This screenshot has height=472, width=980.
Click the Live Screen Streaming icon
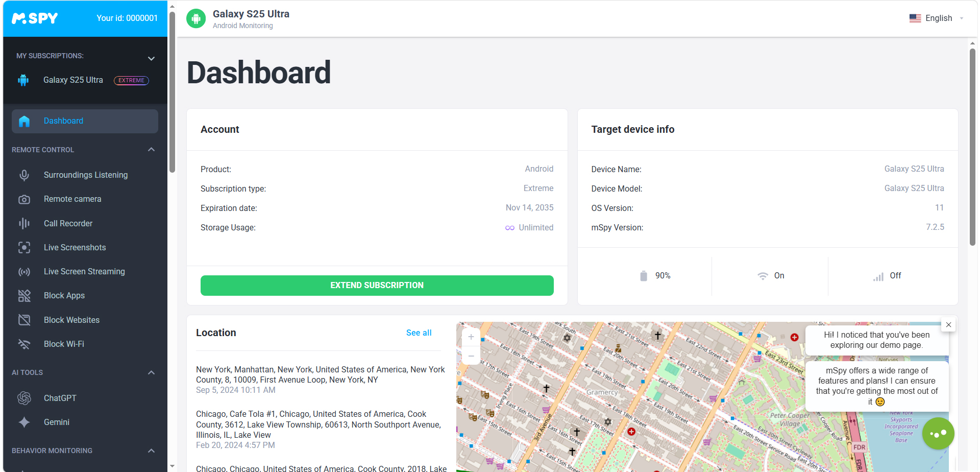(24, 272)
